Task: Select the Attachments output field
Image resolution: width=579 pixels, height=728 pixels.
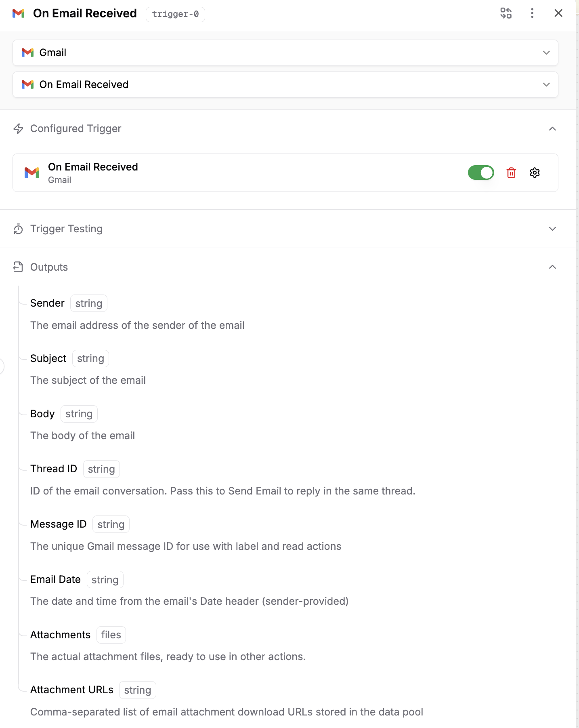Action: 60,635
